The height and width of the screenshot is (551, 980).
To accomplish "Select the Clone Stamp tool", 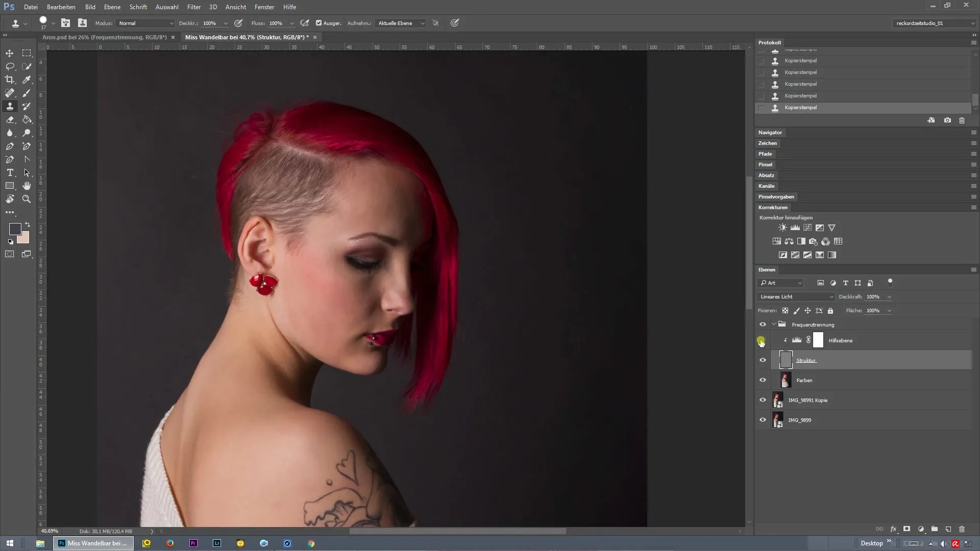I will (10, 106).
